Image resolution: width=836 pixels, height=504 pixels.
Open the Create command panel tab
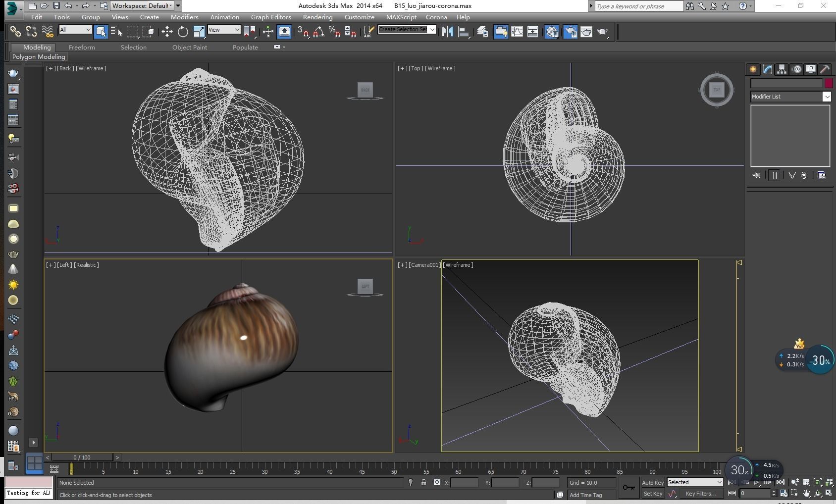click(753, 69)
